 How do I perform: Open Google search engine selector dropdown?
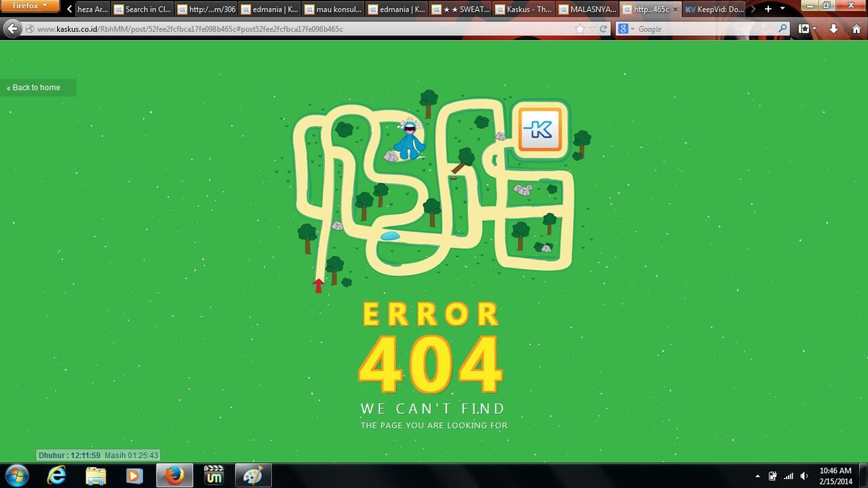627,28
